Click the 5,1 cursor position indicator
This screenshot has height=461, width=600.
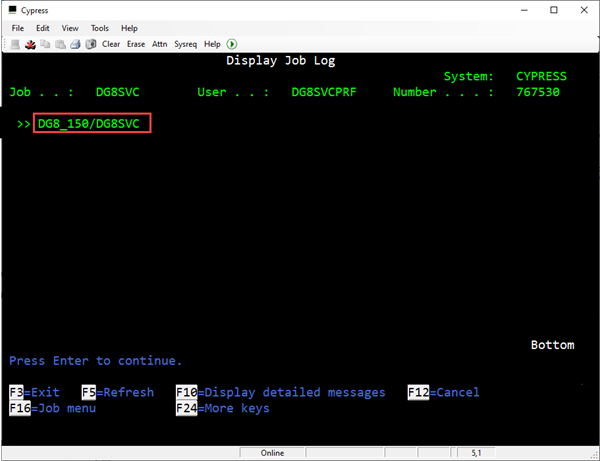tap(476, 453)
